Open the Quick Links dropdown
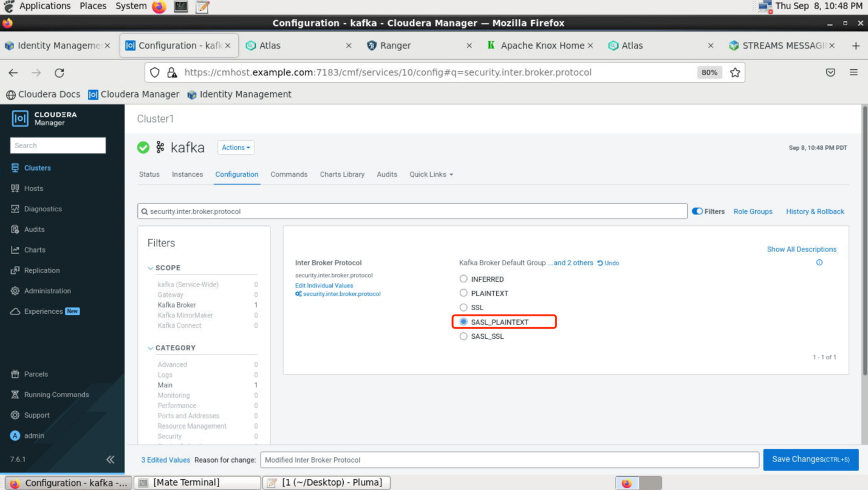Screen dimensions: 868x490 431,175
